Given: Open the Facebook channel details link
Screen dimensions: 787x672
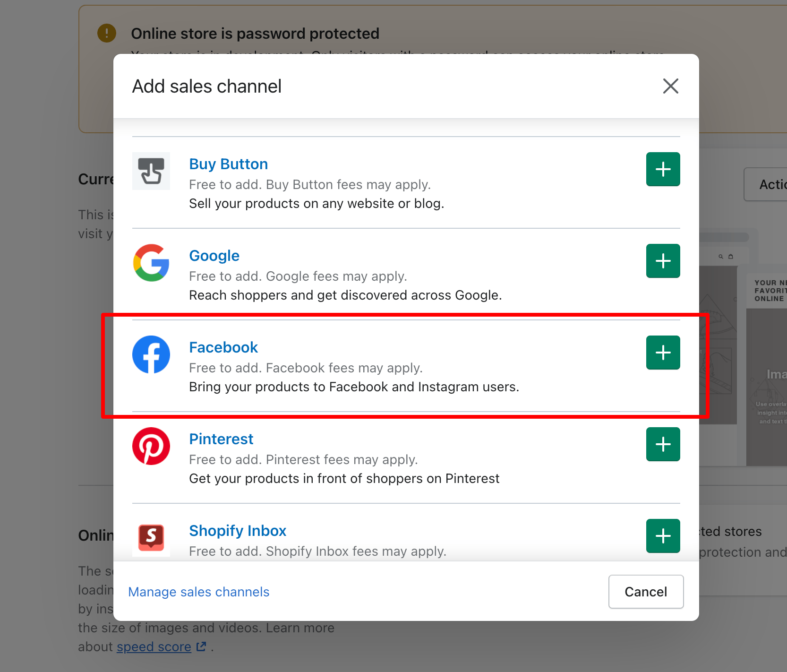Looking at the screenshot, I should [223, 347].
